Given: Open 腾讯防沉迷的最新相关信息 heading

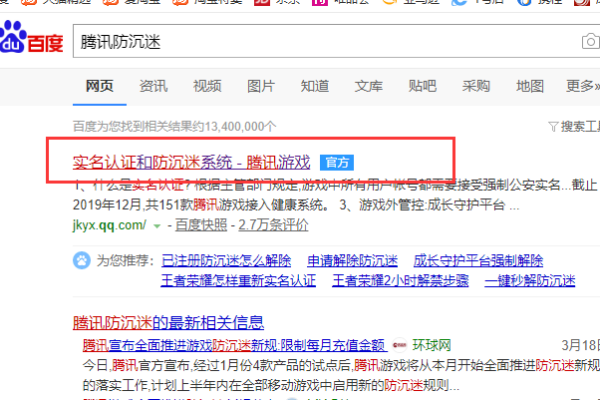Looking at the screenshot, I should tap(168, 323).
